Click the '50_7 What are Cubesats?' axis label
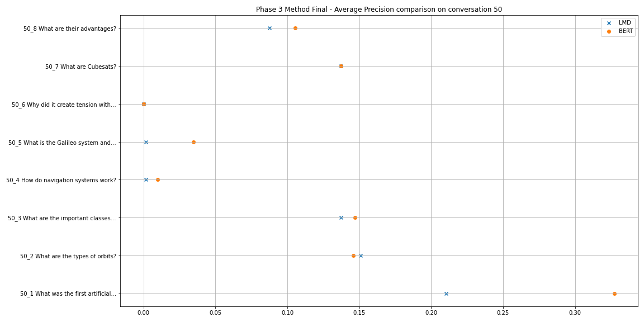644x322 pixels. click(x=80, y=67)
